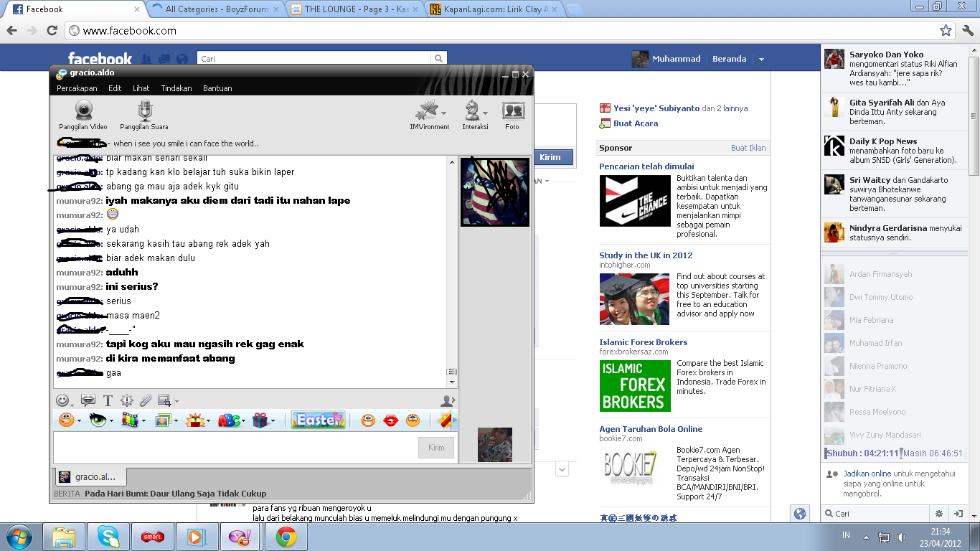Open the Windows Start menu
The height and width of the screenshot is (551, 980).
point(19,537)
